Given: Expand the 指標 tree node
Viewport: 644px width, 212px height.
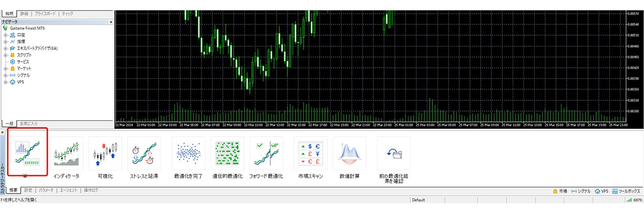Looking at the screenshot, I should pos(5,42).
